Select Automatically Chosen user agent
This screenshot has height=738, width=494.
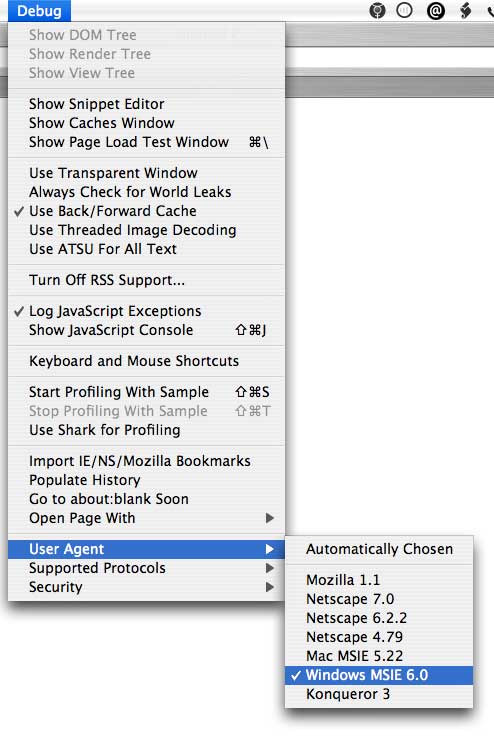point(379,549)
